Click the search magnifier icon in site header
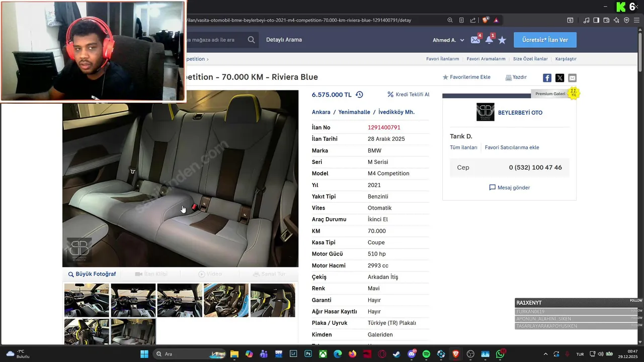 (x=251, y=40)
